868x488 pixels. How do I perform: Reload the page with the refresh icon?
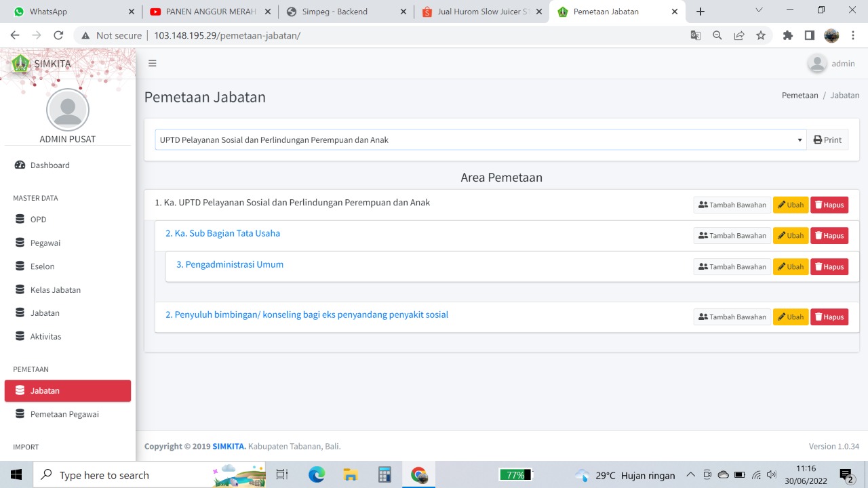pyautogui.click(x=58, y=35)
